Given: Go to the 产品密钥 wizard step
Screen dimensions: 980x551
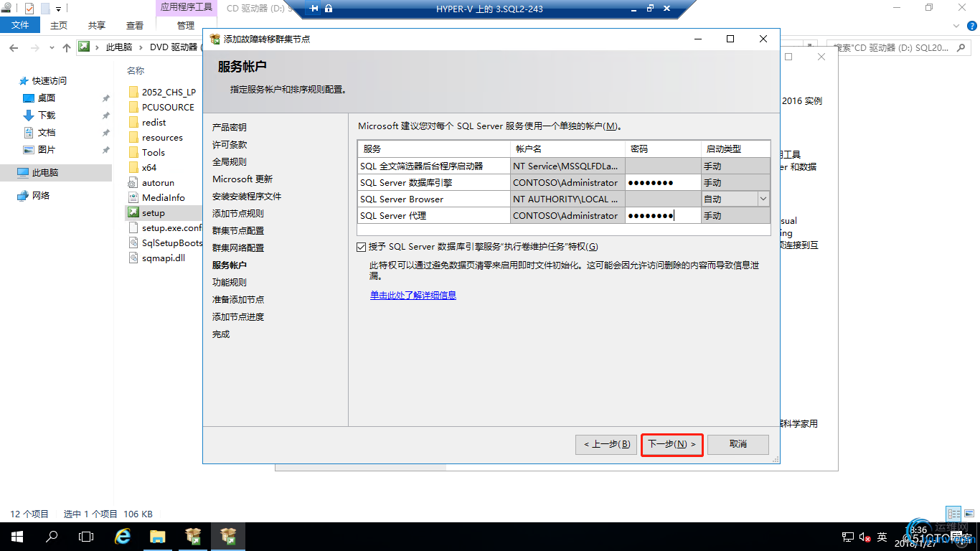Looking at the screenshot, I should [x=230, y=127].
